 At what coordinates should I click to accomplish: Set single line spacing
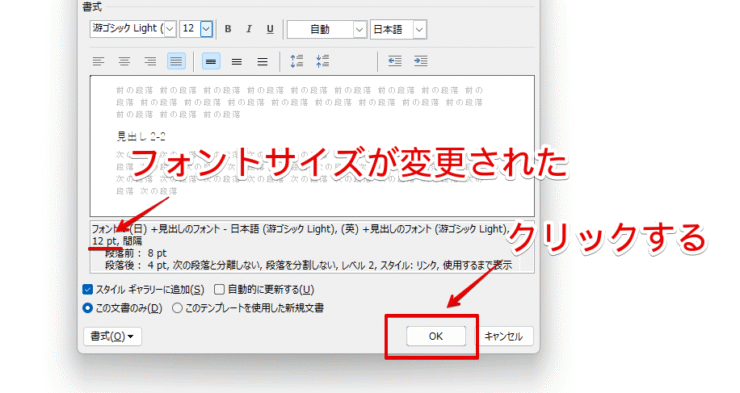[211, 61]
